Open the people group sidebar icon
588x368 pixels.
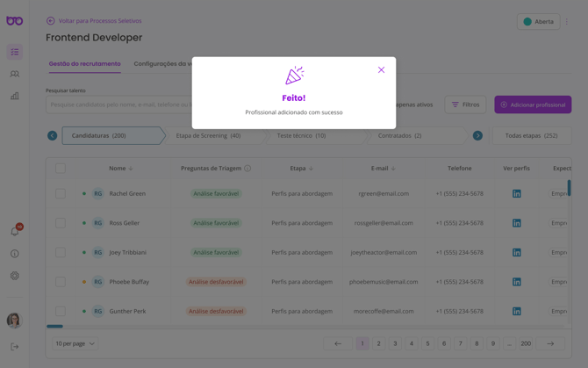tap(14, 74)
